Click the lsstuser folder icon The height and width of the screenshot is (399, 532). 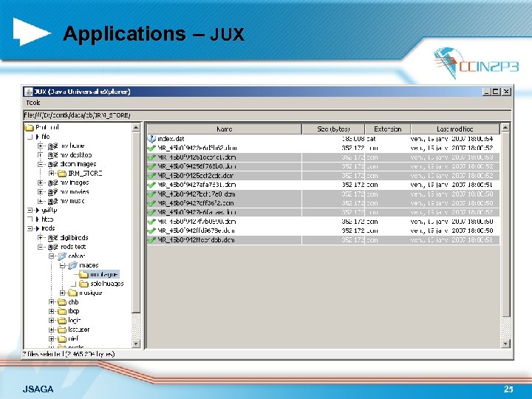point(62,330)
